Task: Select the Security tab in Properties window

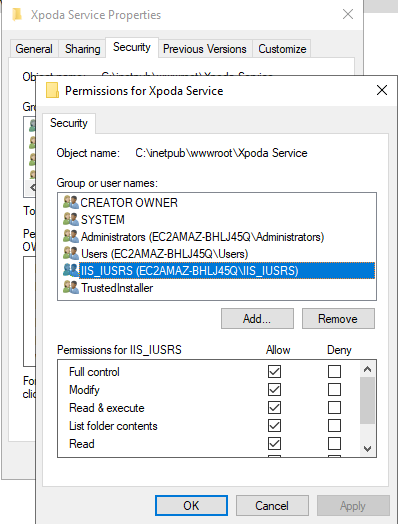Action: pos(132,47)
